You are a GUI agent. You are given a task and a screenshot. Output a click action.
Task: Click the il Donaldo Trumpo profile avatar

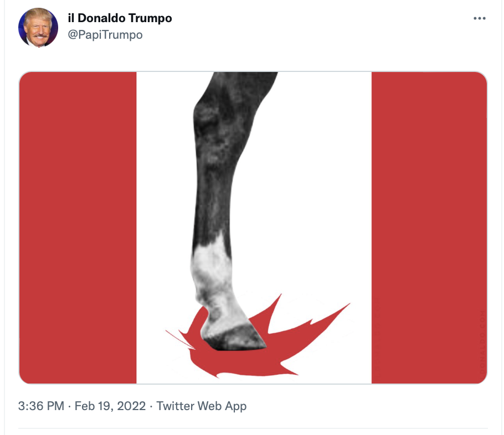click(38, 28)
